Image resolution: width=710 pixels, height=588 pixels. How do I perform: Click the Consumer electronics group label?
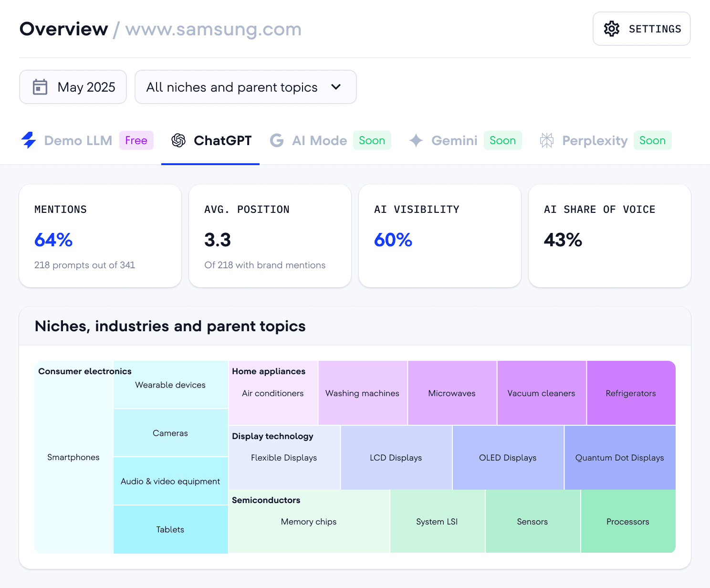85,371
